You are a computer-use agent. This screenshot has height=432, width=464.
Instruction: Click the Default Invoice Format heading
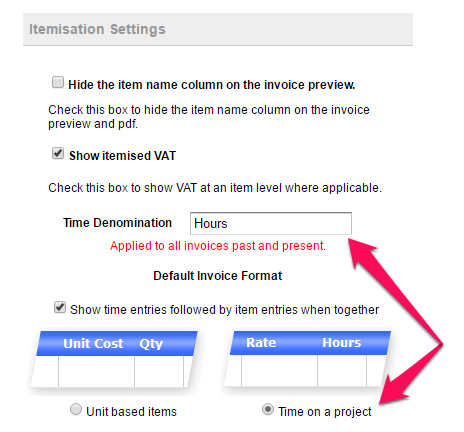(218, 276)
